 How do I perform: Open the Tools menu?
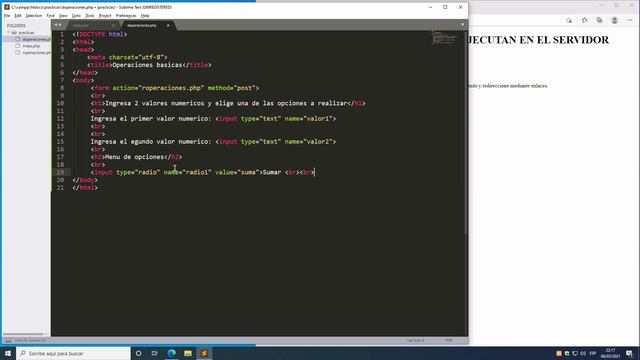tap(90, 16)
